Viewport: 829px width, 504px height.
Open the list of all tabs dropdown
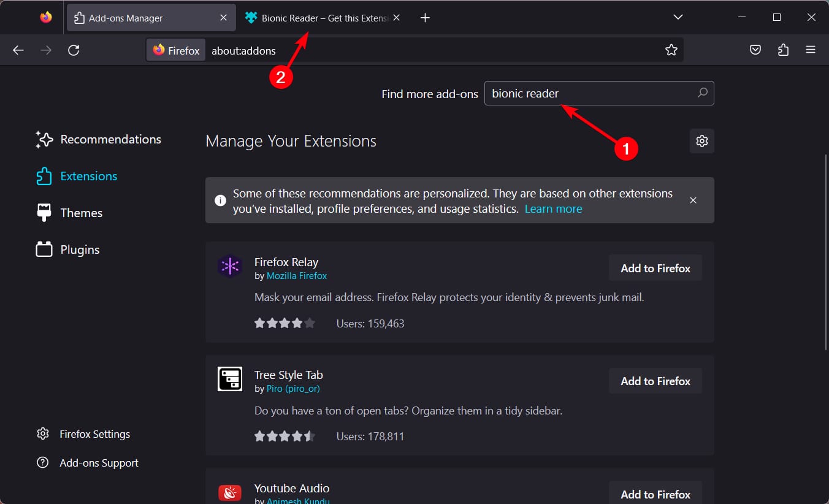click(678, 17)
